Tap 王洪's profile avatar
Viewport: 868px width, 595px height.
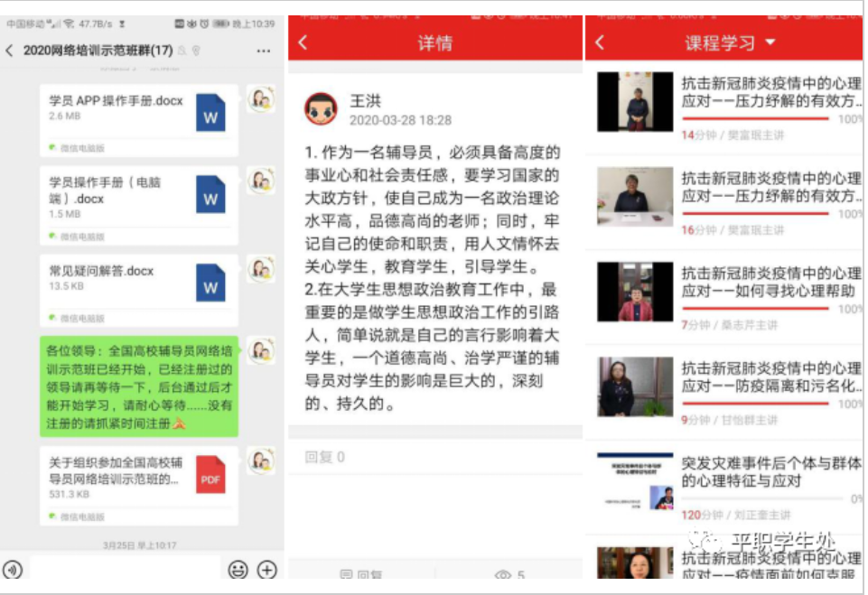(x=321, y=109)
